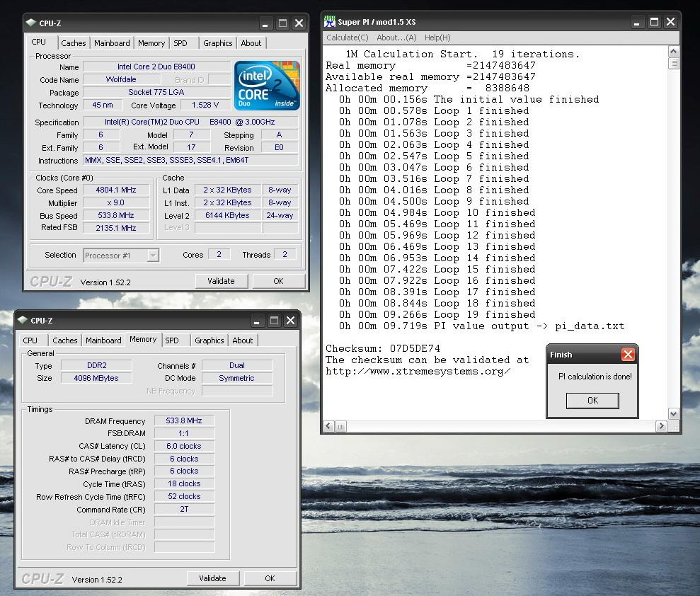Click the Core Voltage value 1.528 V
This screenshot has width=700, height=596.
[205, 105]
